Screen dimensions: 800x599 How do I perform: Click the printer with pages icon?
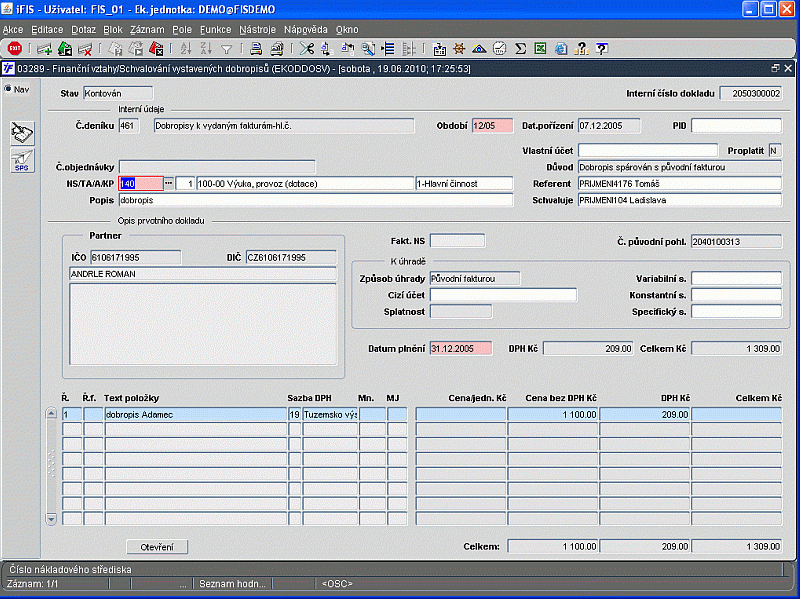coord(277,49)
